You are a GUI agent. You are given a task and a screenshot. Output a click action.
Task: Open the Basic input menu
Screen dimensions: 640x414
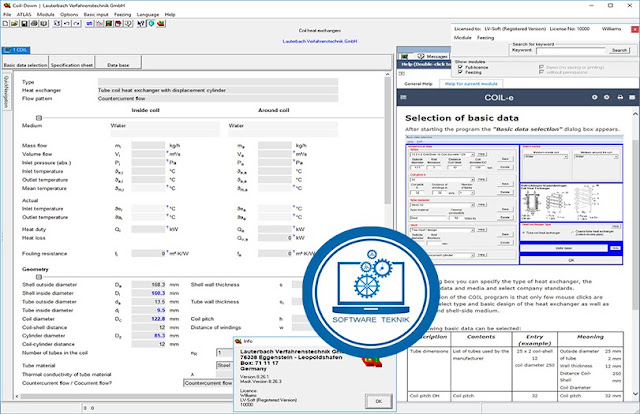point(96,14)
